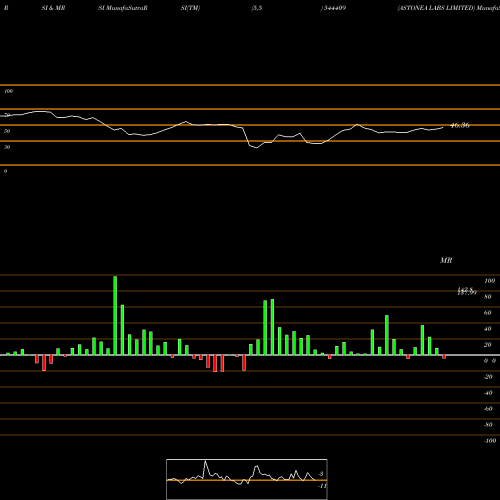Viewport: 500px width, 500px height.
Task: Click the 30 label on RSI axis
Action: coord(7,147)
